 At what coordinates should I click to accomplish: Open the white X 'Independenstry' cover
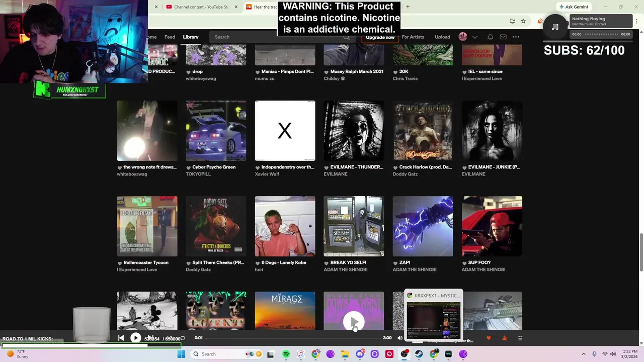click(285, 131)
